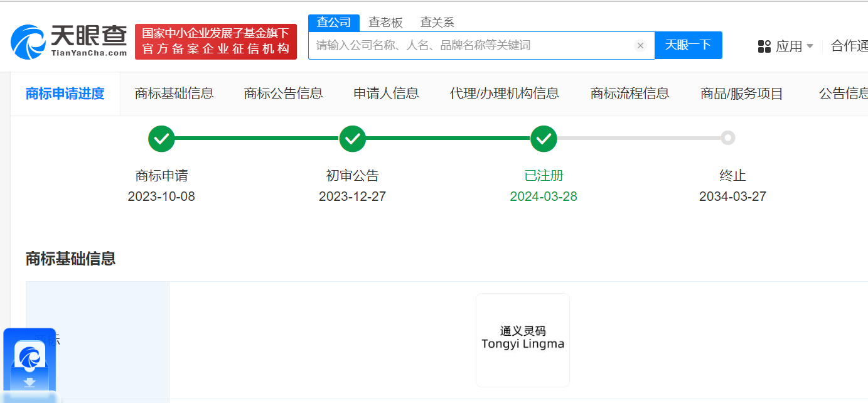Open the 商标基础信息 tab
Image resolution: width=868 pixels, height=403 pixels.
click(174, 94)
